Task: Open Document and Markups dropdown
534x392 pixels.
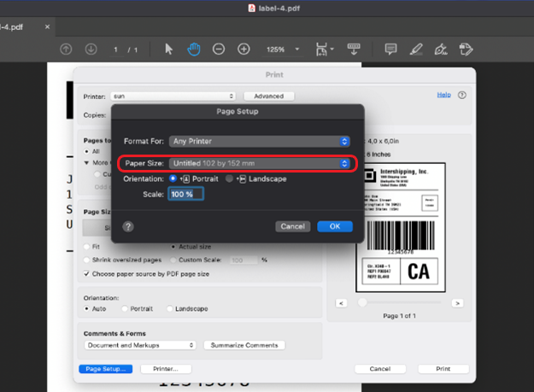Action: click(140, 345)
